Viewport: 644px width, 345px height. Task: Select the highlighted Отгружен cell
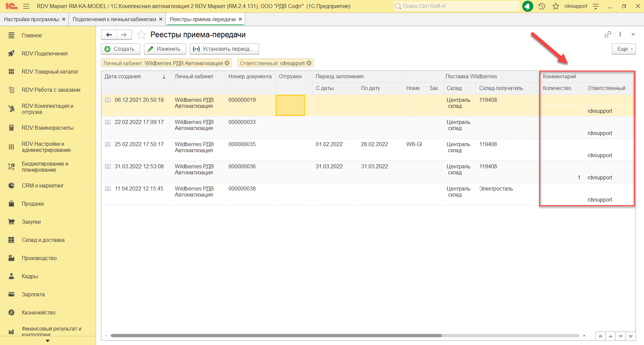[290, 105]
